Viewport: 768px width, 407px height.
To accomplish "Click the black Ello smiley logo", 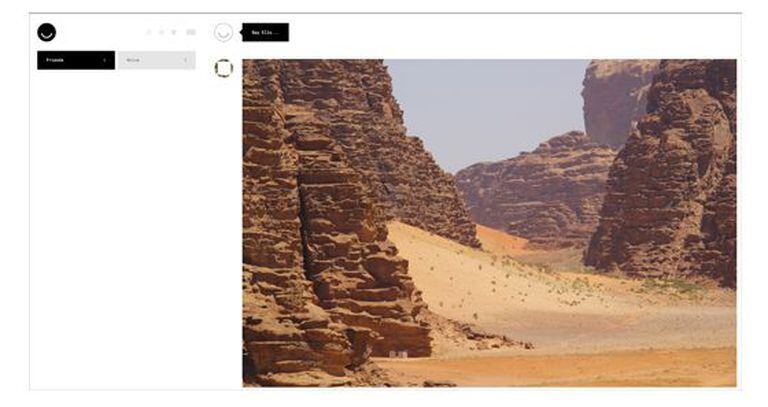I will coord(47,32).
